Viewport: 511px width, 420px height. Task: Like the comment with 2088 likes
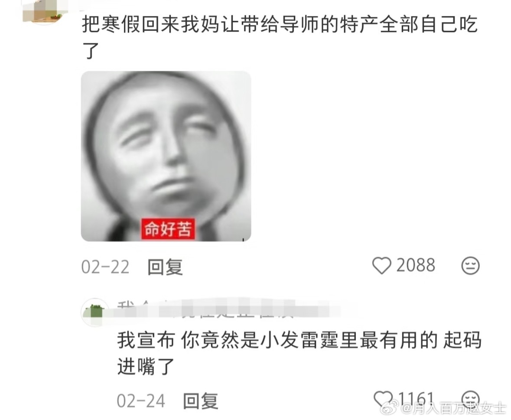click(x=381, y=266)
